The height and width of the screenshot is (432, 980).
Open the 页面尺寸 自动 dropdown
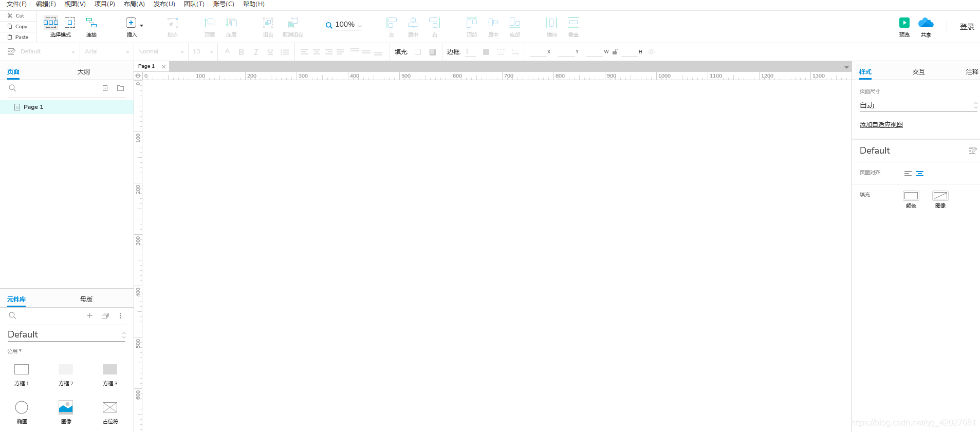point(918,105)
